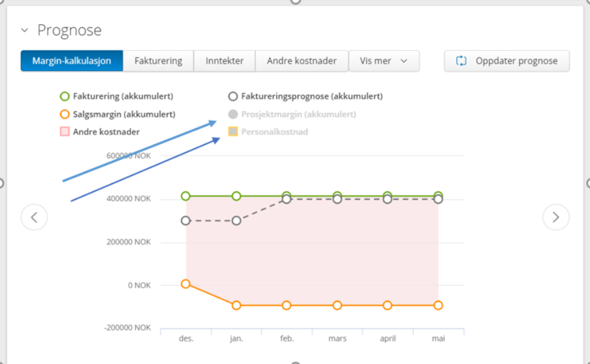590x364 pixels.
Task: Show the Prosjektmargin (akkumulert) series
Action: (292, 114)
